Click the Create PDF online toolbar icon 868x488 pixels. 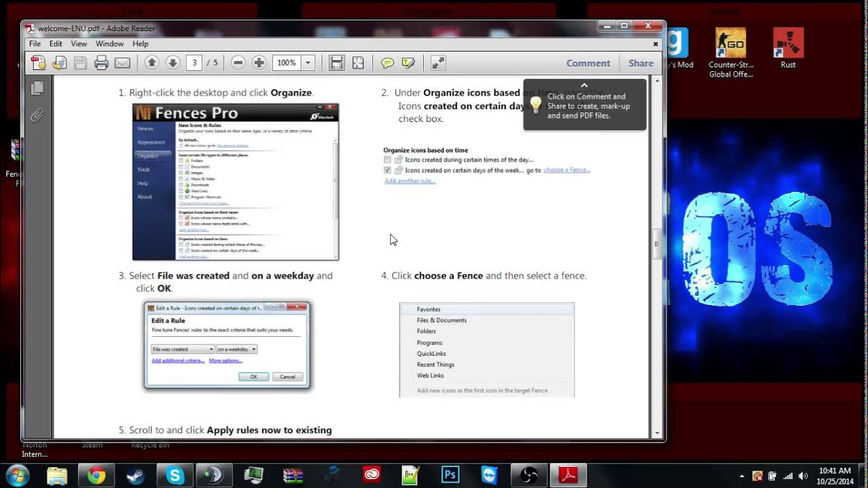39,63
